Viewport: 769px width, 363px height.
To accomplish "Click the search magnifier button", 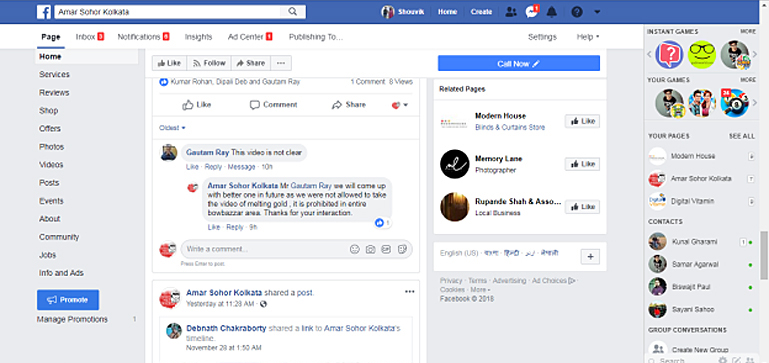I will click(x=293, y=12).
